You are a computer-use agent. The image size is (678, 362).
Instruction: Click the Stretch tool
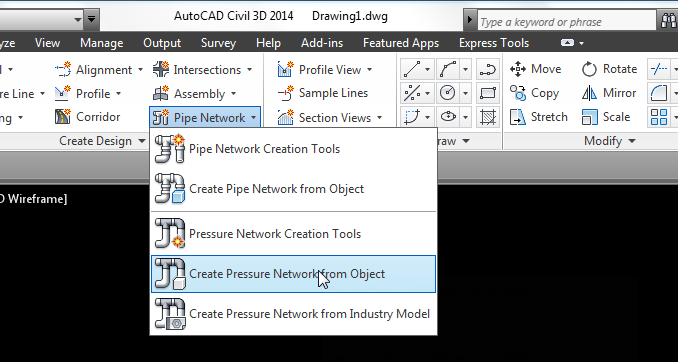pos(538,117)
